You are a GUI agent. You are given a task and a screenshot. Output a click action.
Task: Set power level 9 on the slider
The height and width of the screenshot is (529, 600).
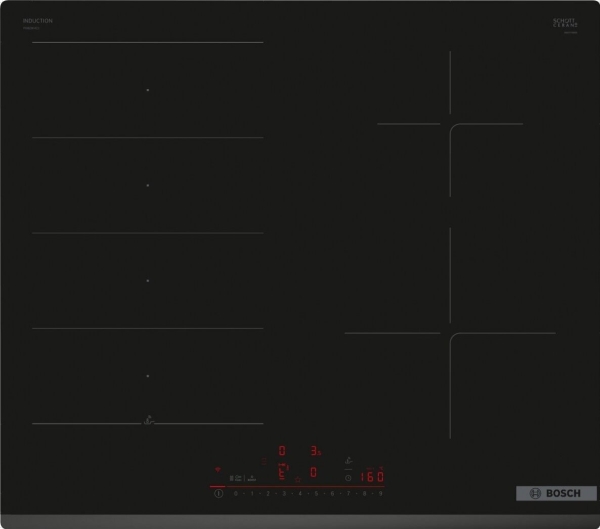point(380,493)
